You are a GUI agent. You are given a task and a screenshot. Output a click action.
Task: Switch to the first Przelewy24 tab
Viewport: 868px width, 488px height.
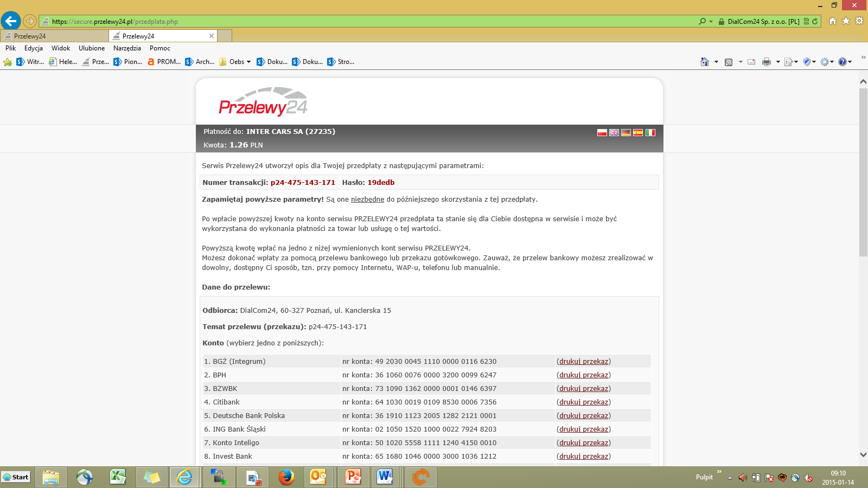tap(54, 36)
